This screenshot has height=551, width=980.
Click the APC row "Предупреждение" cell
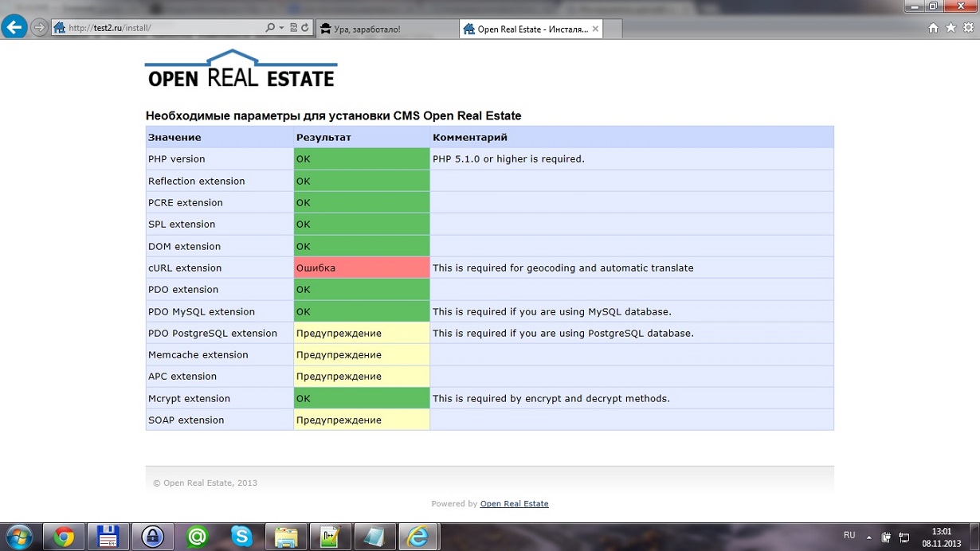362,376
